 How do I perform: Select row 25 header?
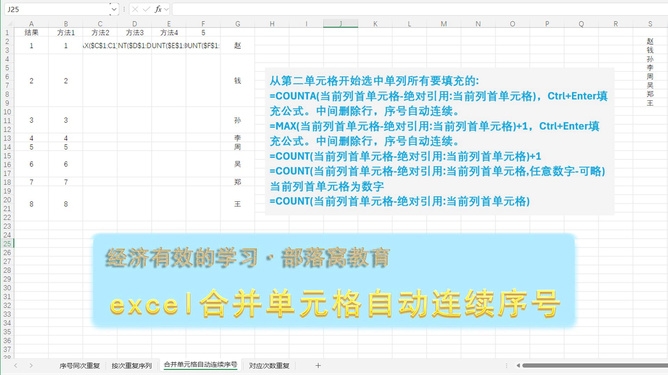tap(7, 243)
